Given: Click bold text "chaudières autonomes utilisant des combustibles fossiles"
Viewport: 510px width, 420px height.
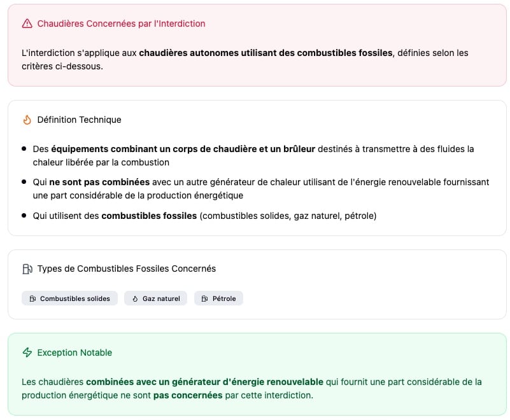Looking at the screenshot, I should 266,53.
